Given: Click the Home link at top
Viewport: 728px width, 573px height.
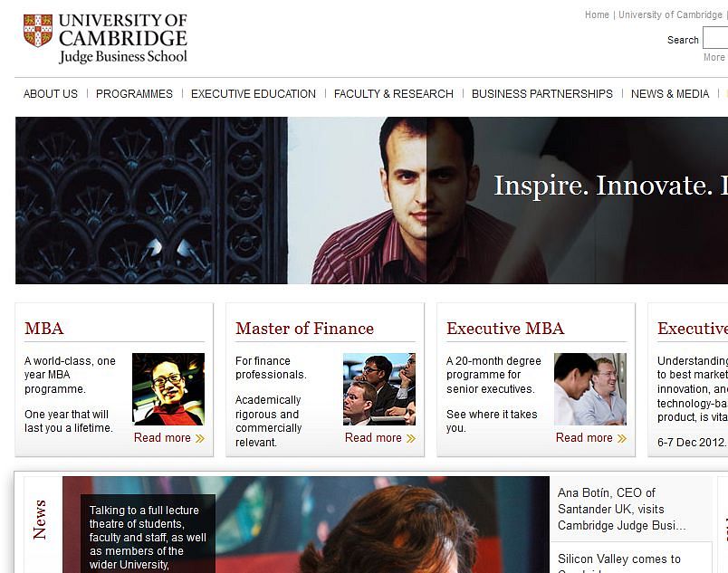Looking at the screenshot, I should tap(597, 14).
